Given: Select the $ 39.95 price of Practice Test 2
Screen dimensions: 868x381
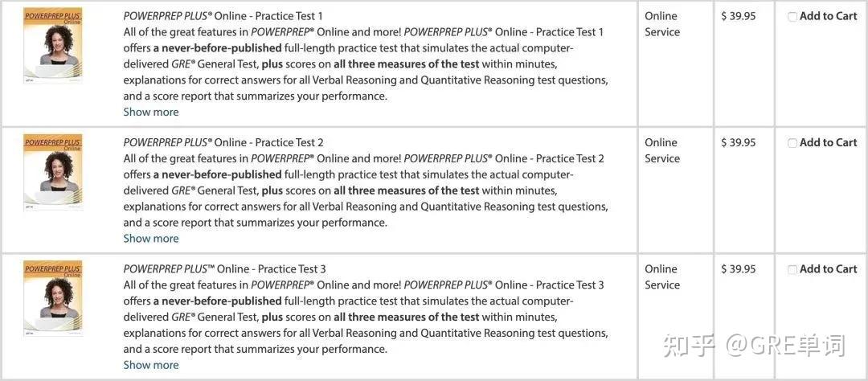Looking at the screenshot, I should pyautogui.click(x=739, y=142).
